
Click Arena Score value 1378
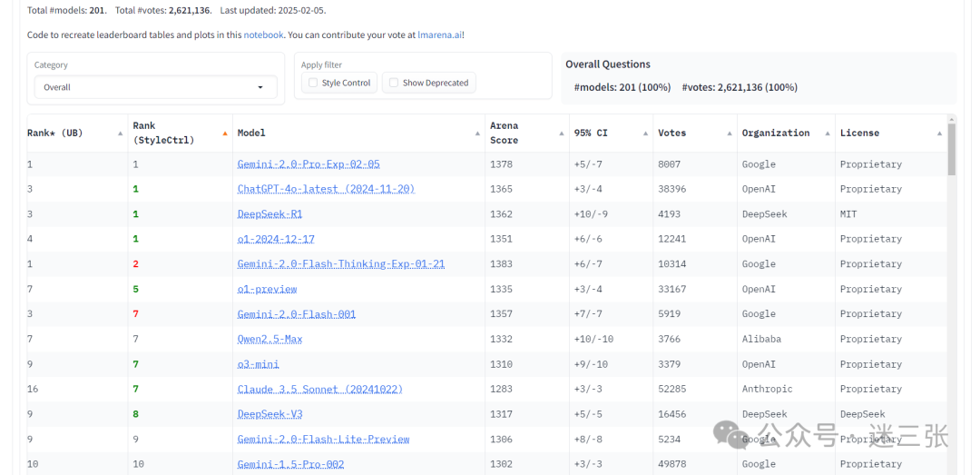pyautogui.click(x=501, y=164)
